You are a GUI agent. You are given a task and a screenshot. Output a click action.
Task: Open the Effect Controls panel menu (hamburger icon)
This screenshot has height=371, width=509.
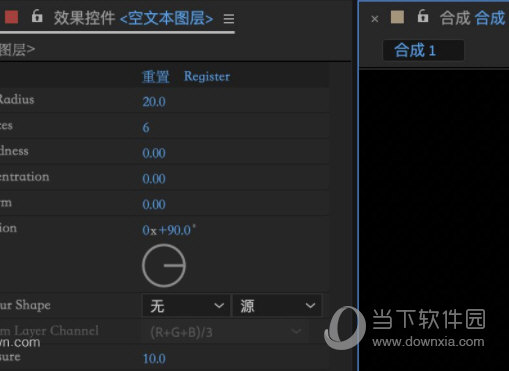pyautogui.click(x=229, y=19)
